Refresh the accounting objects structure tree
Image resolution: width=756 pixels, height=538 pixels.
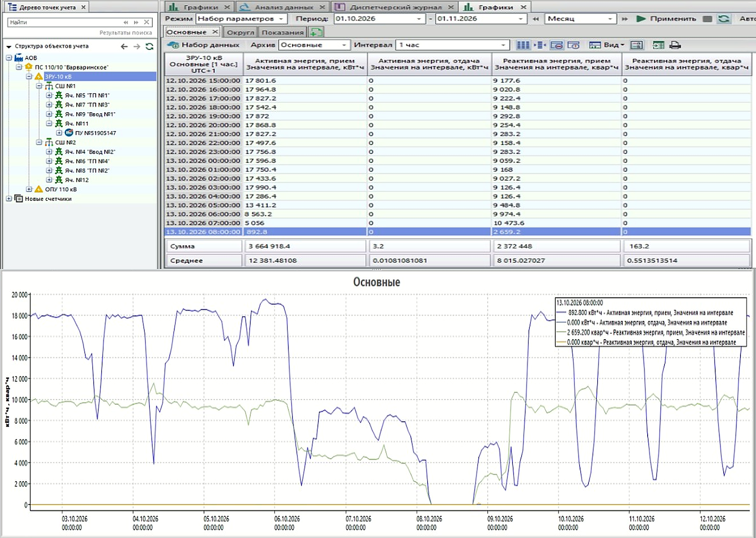[150, 46]
